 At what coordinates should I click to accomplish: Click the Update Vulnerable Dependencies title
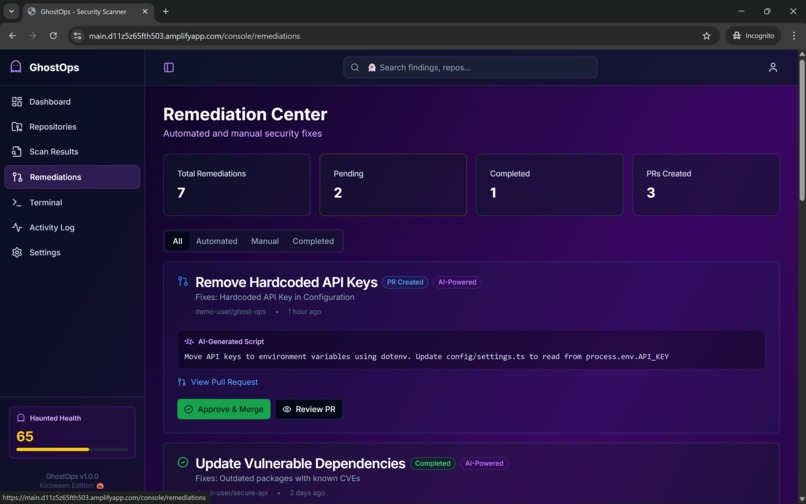coord(300,463)
